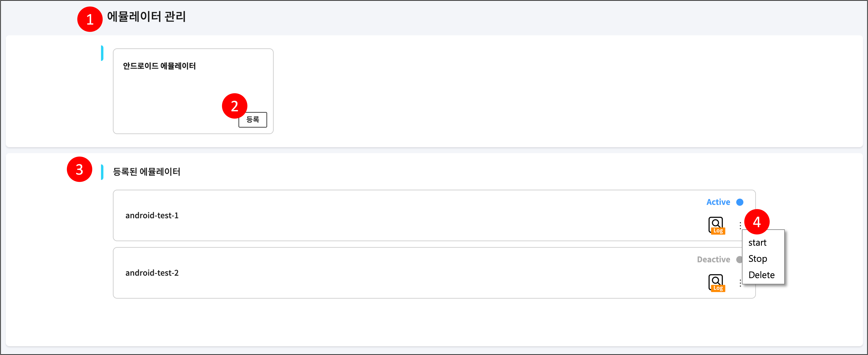Select the android-test-2 emulator name
The height and width of the screenshot is (355, 868).
(x=152, y=273)
